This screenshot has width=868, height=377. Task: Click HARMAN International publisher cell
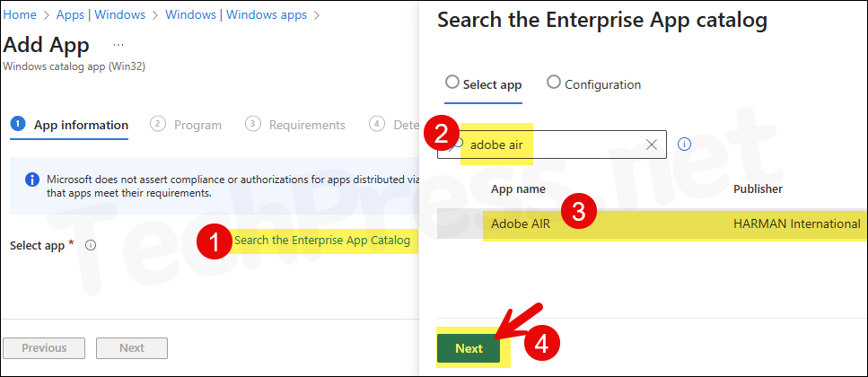tap(796, 224)
